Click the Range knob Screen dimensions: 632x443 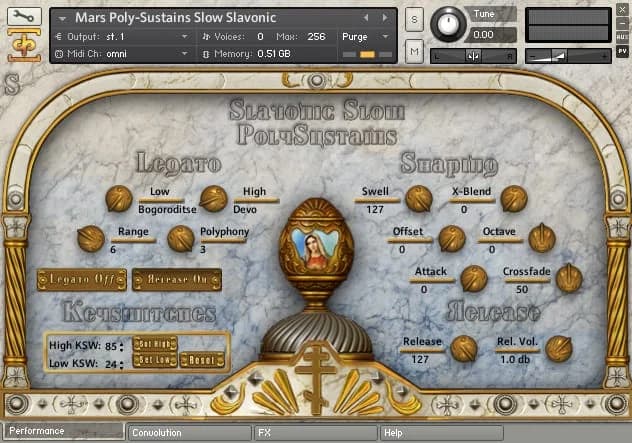(x=91, y=239)
